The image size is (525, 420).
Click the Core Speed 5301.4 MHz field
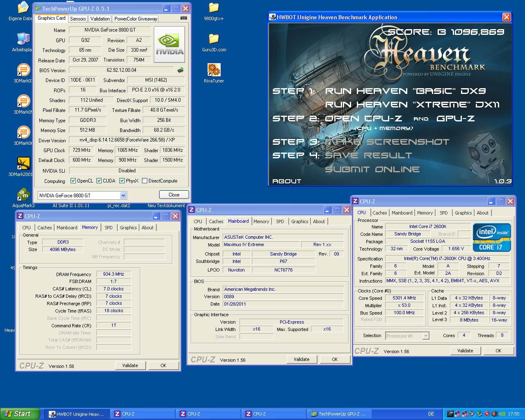(404, 298)
